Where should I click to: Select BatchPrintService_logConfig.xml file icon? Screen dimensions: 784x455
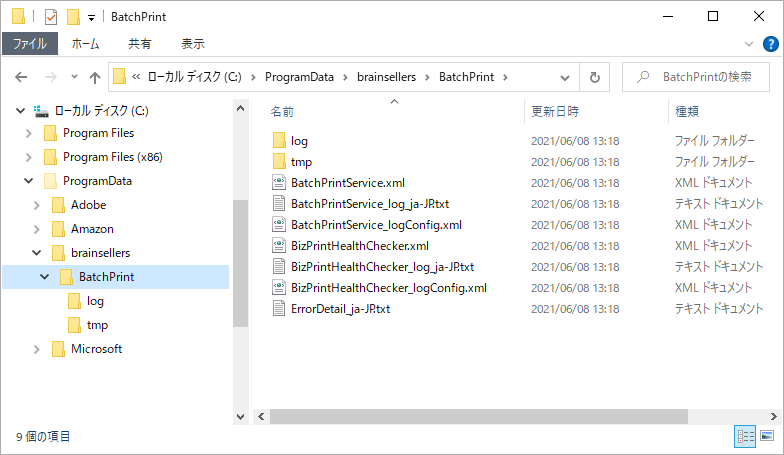pos(279,224)
